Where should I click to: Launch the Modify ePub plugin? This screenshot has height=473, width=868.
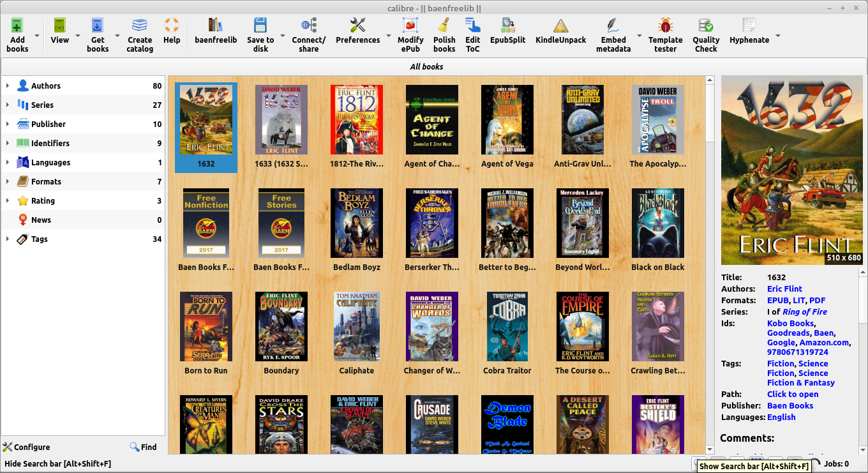(x=410, y=26)
